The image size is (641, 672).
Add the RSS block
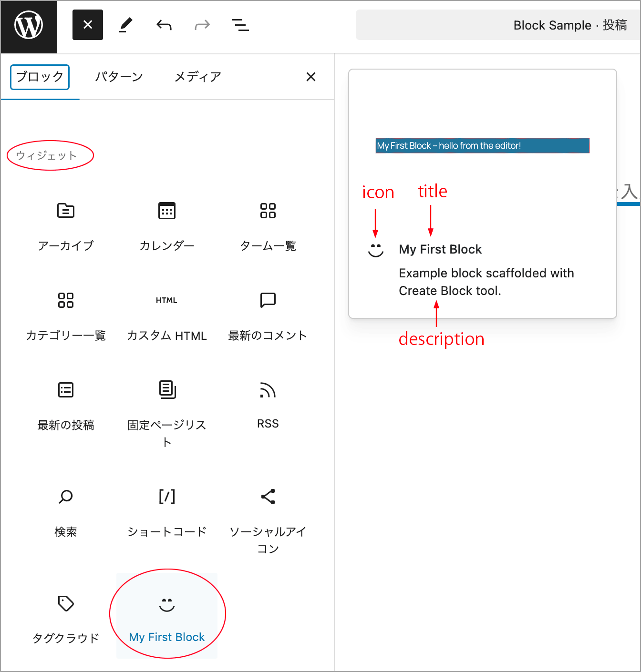click(268, 405)
